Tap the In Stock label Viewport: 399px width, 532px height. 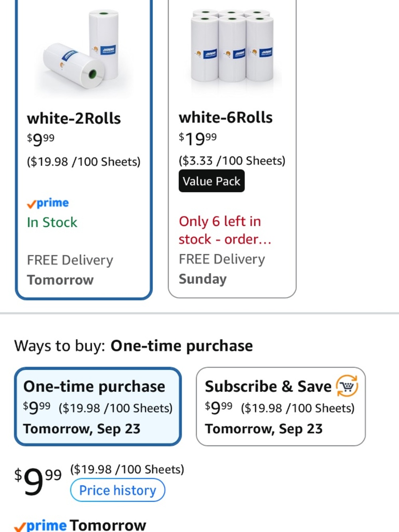click(x=52, y=222)
